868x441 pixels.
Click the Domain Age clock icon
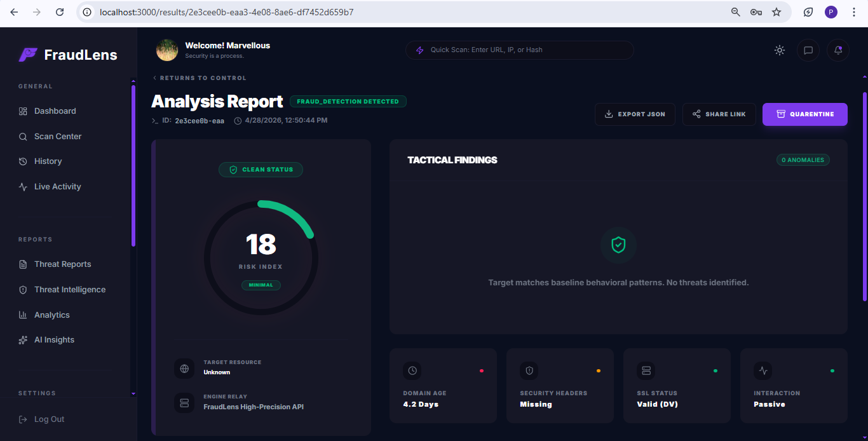pyautogui.click(x=412, y=370)
